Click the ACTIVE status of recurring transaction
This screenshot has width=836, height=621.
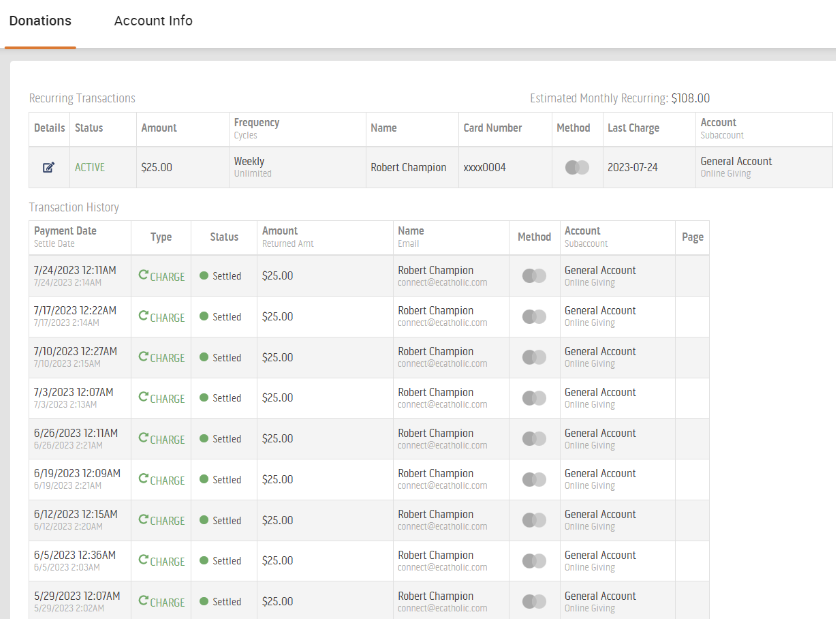click(x=90, y=167)
